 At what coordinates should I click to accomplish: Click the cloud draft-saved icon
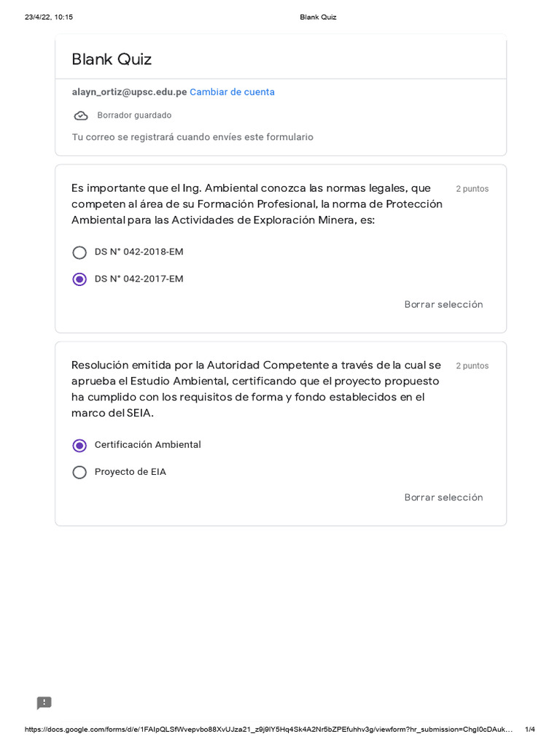click(81, 115)
